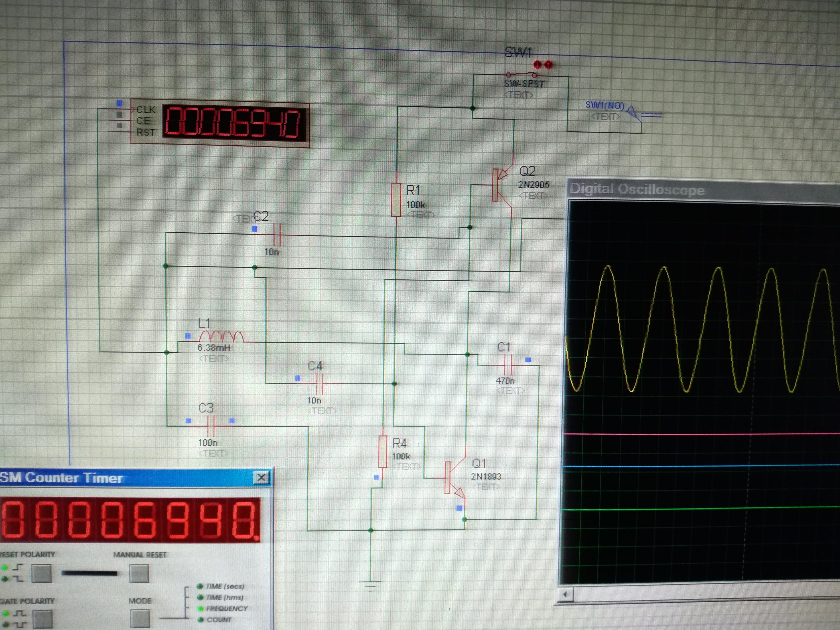Close the Counter Timer window
Image resolution: width=840 pixels, height=630 pixels.
(261, 477)
